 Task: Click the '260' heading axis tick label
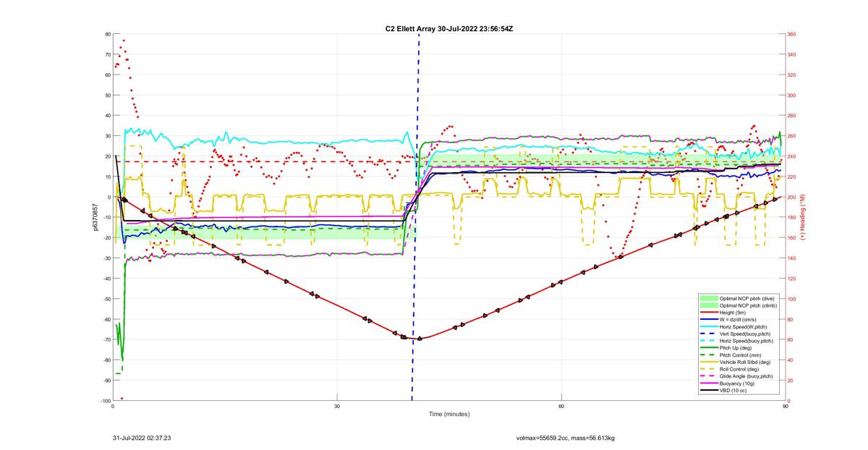pyautogui.click(x=792, y=136)
